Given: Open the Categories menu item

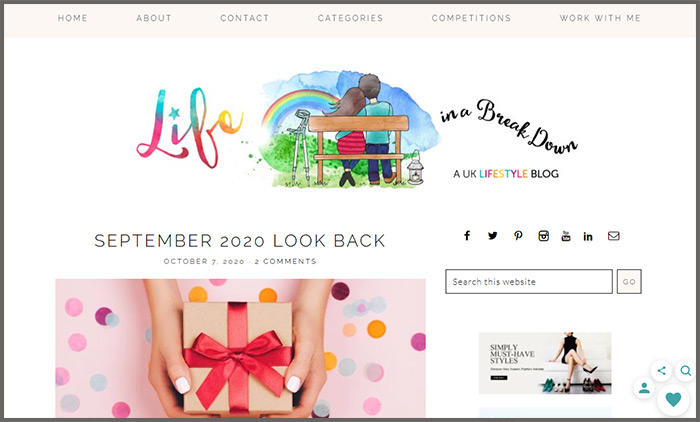Looking at the screenshot, I should click(x=350, y=18).
